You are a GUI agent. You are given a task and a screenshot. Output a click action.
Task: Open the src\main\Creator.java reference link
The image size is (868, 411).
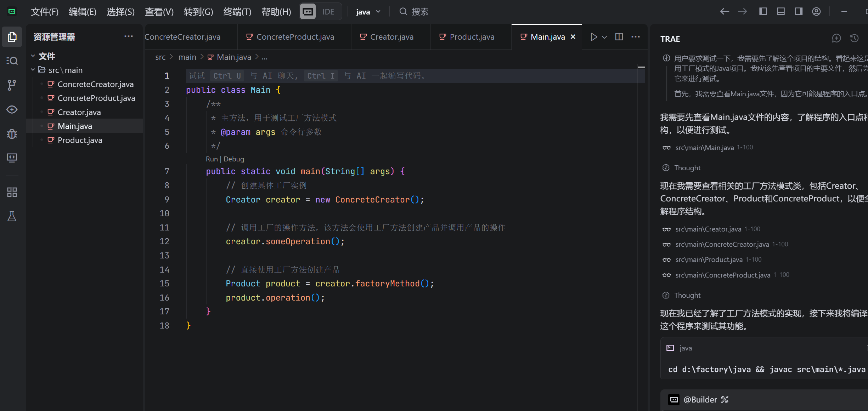pos(708,229)
